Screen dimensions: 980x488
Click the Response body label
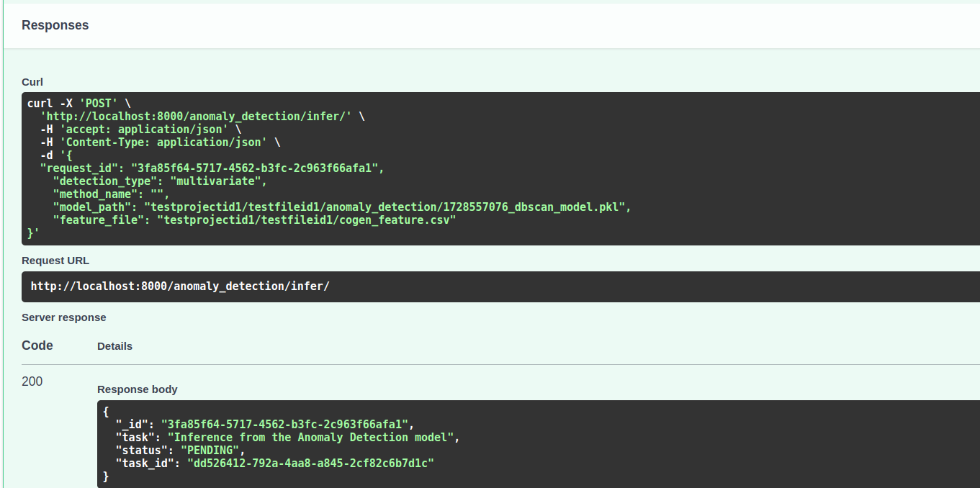pos(138,389)
